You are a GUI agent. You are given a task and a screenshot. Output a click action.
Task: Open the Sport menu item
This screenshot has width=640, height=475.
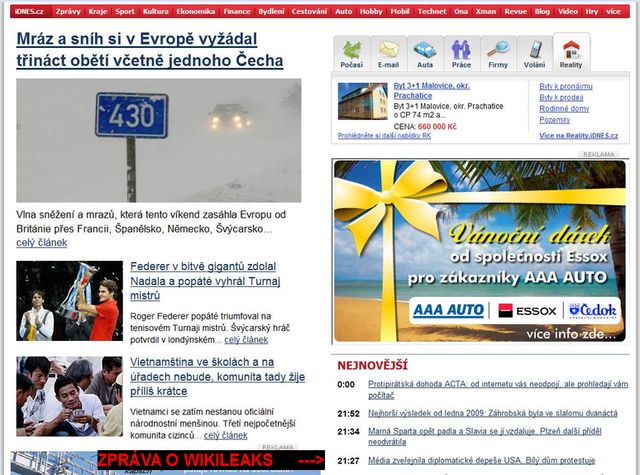point(124,11)
